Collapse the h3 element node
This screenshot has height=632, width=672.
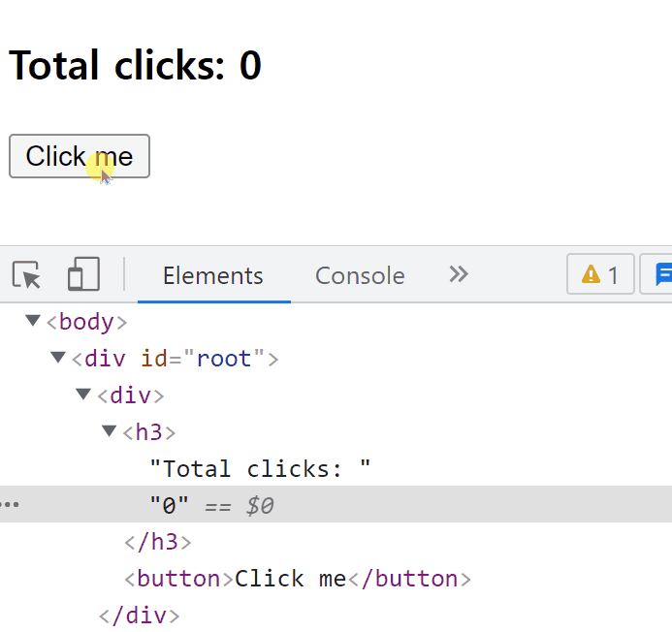click(x=109, y=430)
